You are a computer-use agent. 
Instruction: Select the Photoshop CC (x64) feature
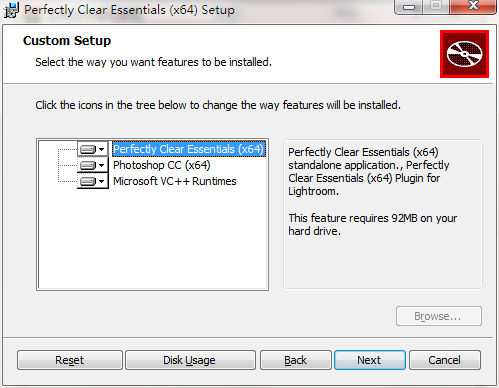tap(162, 165)
